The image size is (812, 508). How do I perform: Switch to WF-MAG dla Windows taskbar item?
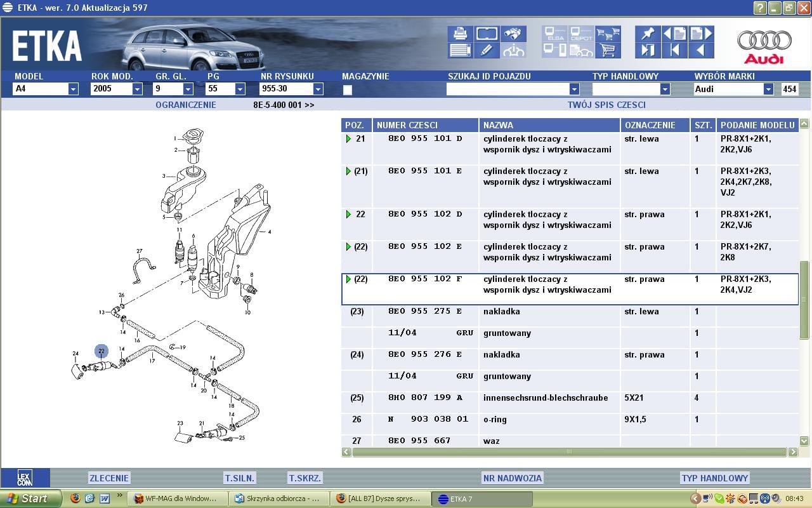(178, 498)
